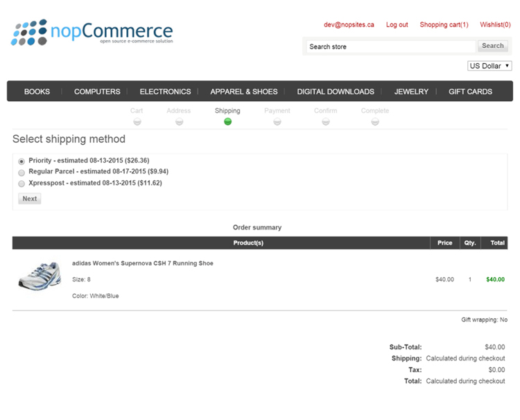Click the quantity value 1 in the row

(470, 279)
